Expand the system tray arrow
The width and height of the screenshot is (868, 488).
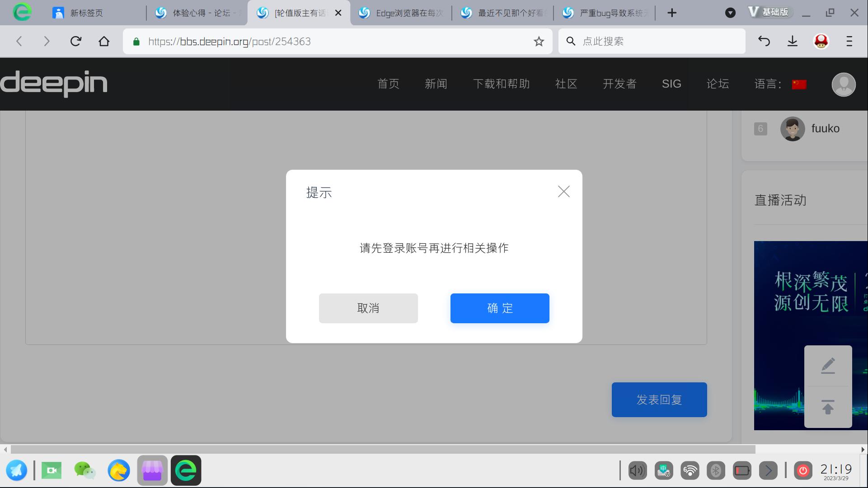pyautogui.click(x=768, y=470)
